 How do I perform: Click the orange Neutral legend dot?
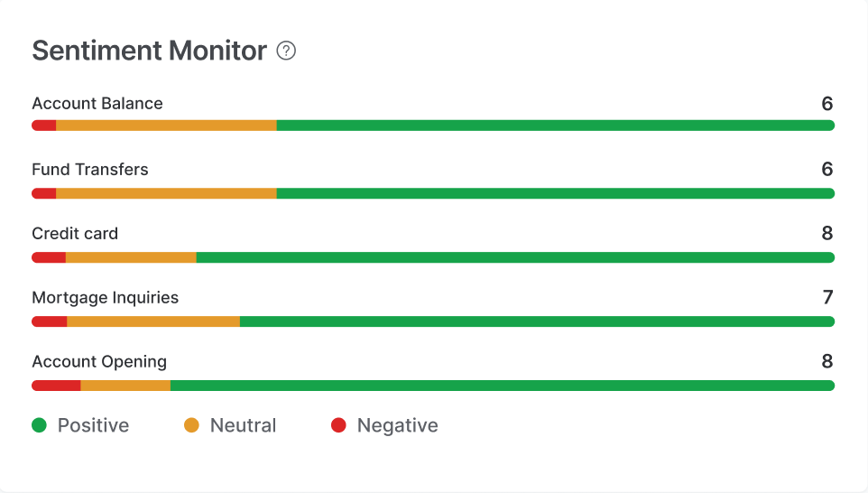click(x=191, y=425)
